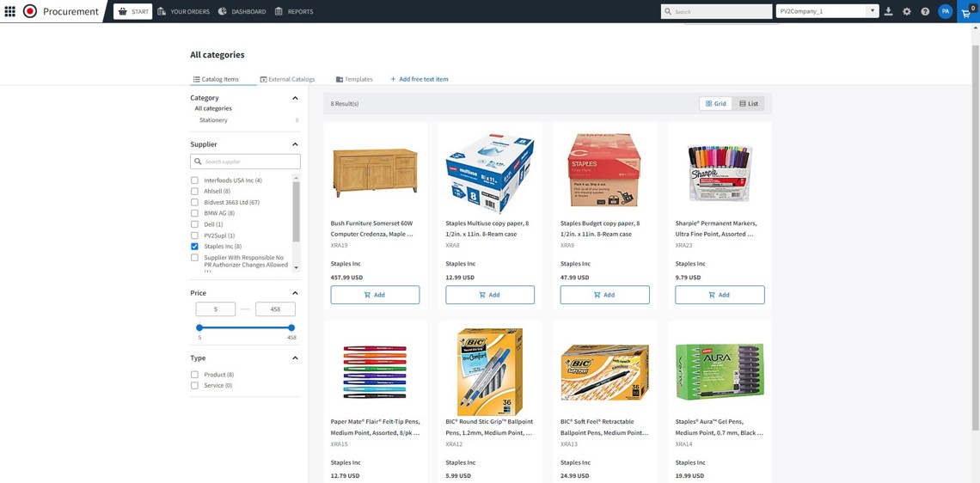This screenshot has height=483, width=980.
Task: Click Add free text item link
Action: (x=420, y=79)
